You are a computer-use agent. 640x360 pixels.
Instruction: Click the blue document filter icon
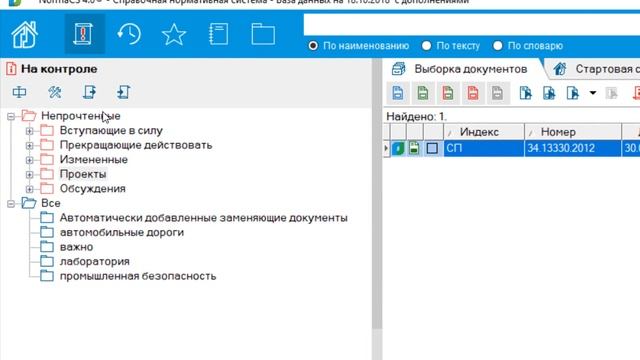tap(398, 93)
